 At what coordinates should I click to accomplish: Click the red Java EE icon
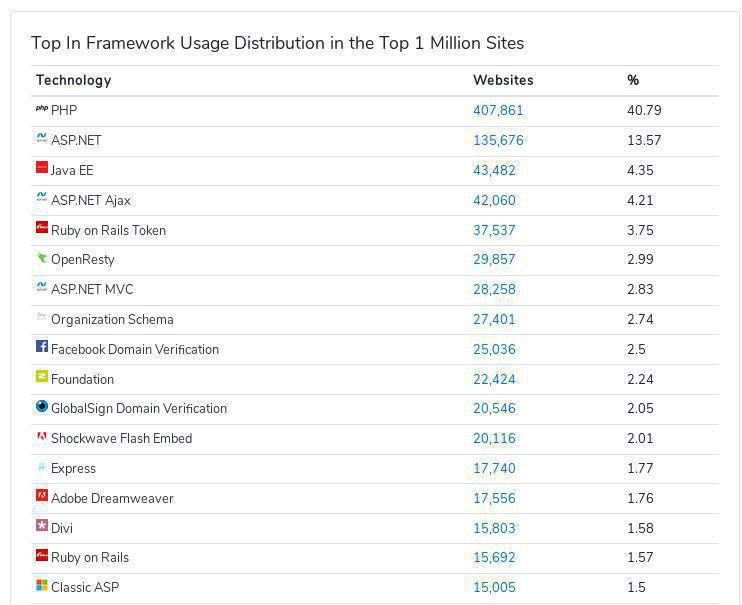tap(42, 167)
